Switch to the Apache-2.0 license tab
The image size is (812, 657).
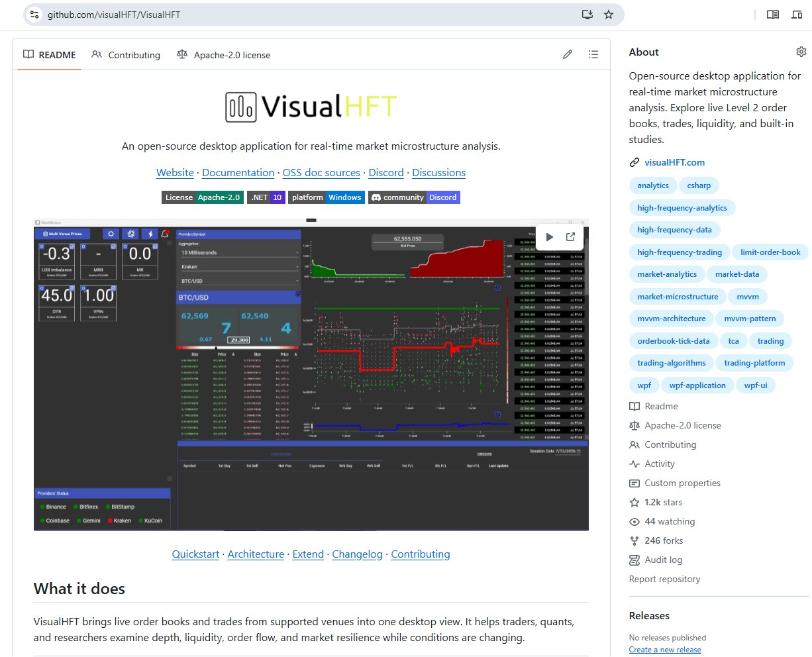[x=224, y=55]
